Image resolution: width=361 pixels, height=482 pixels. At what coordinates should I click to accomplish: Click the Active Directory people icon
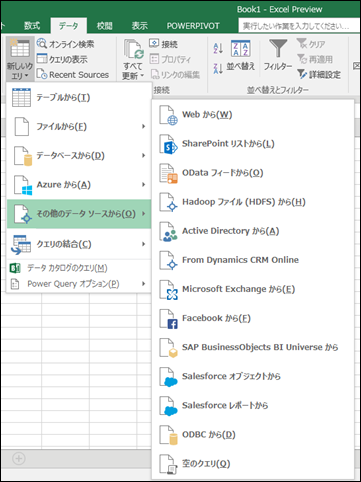[x=168, y=231]
